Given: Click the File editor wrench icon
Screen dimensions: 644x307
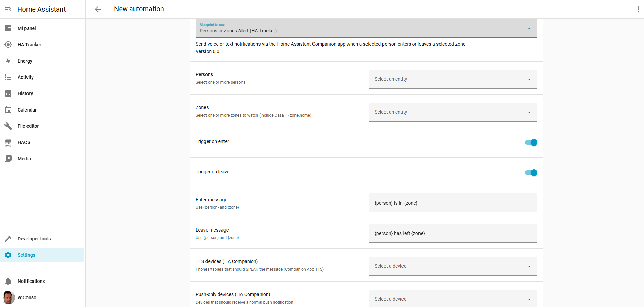Looking at the screenshot, I should (x=8, y=126).
